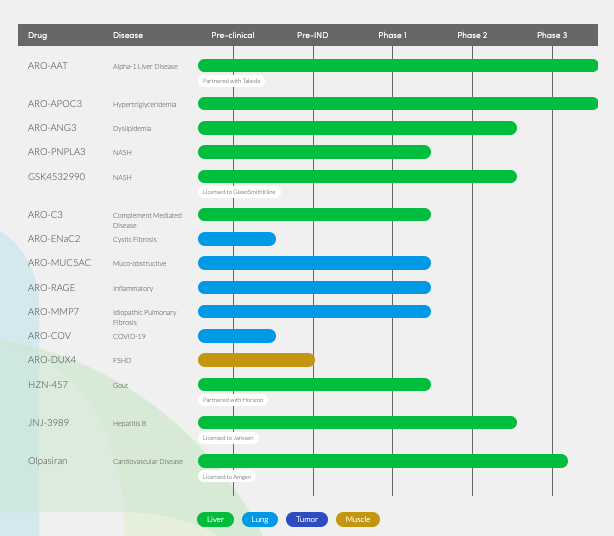Click the ARO-DUX4 gold progress bar
The image size is (614, 536).
point(256,360)
